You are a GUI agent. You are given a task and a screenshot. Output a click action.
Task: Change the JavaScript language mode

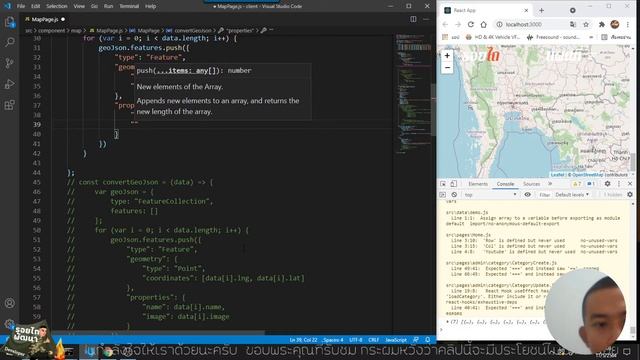[x=396, y=340]
